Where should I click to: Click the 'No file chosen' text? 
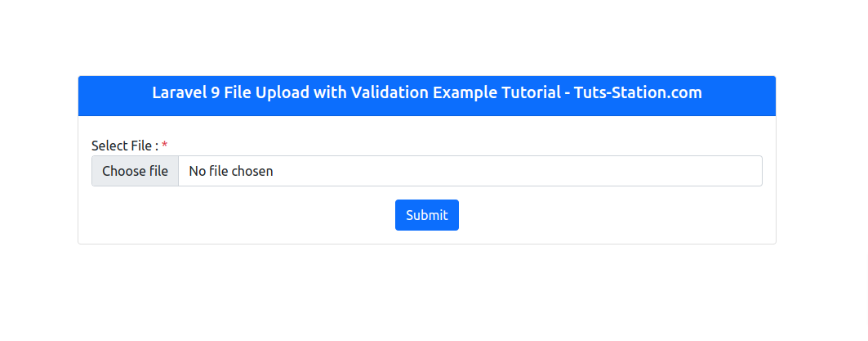tap(231, 171)
